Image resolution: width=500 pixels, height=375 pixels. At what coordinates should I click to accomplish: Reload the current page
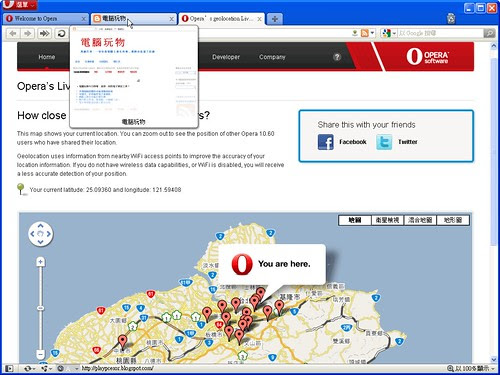coord(61,33)
